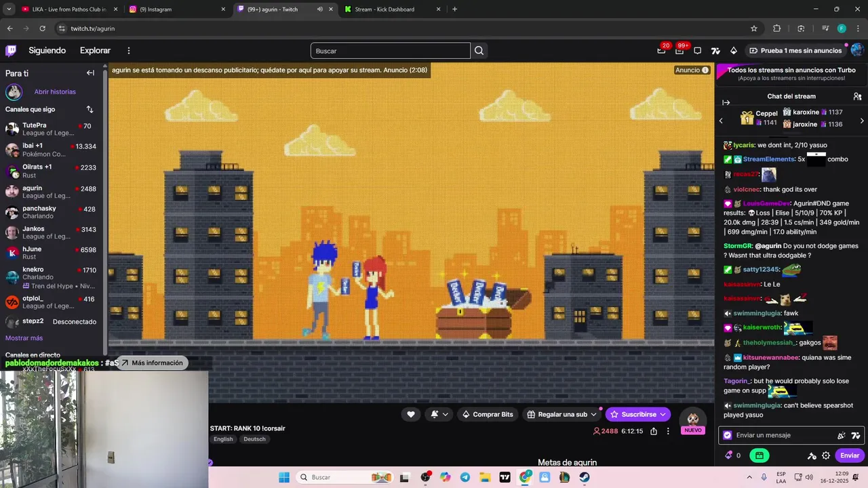Image resolution: width=868 pixels, height=488 pixels.
Task: Mute the Twitch tab audio speaker icon
Action: 319,9
